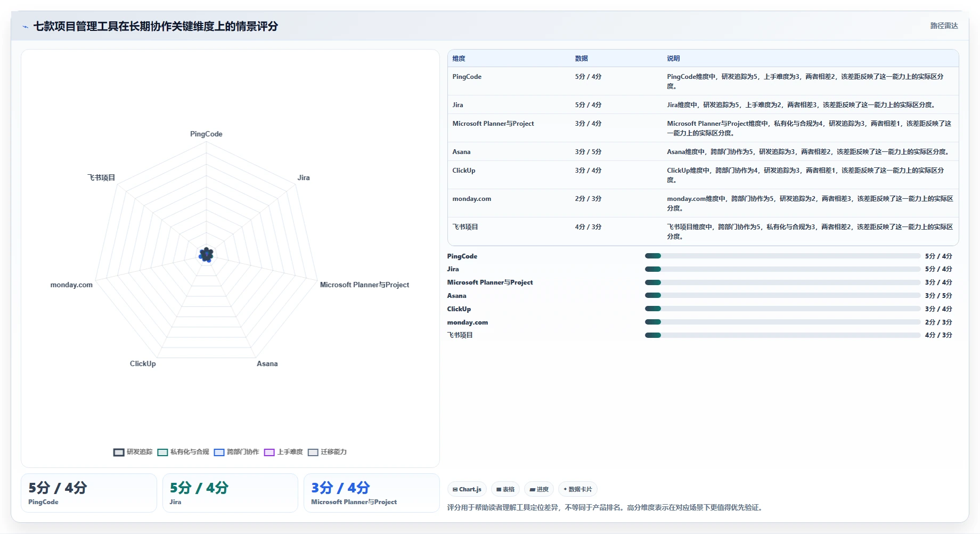
Task: Click the 七款项目管理工具 page title
Action: (156, 26)
